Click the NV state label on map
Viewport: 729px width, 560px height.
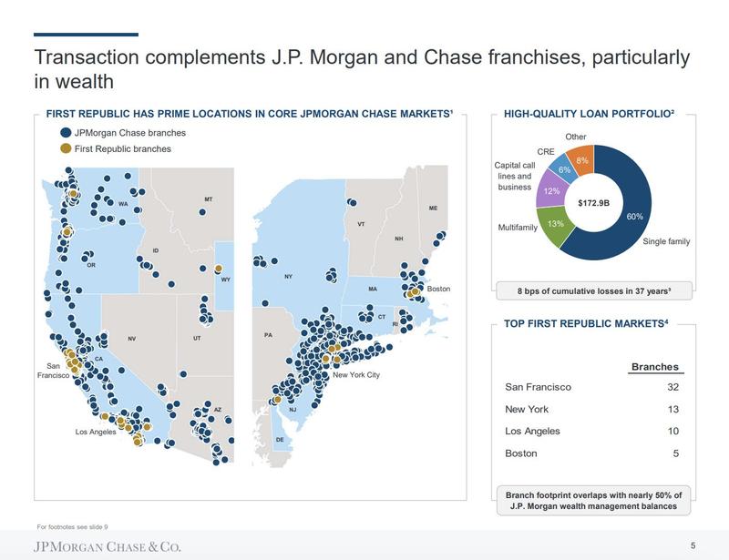point(132,339)
